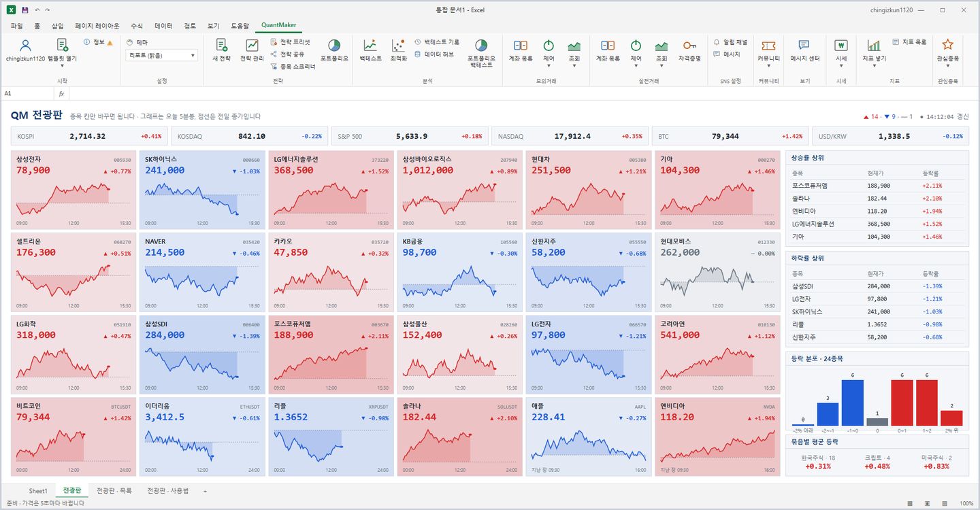Add a new sheet with the plus button
This screenshot has width=980, height=510.
(x=206, y=490)
